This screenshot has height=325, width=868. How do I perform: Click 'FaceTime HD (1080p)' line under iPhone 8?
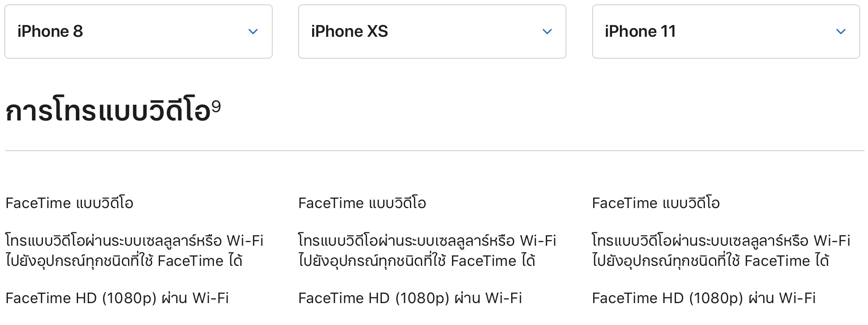[117, 298]
